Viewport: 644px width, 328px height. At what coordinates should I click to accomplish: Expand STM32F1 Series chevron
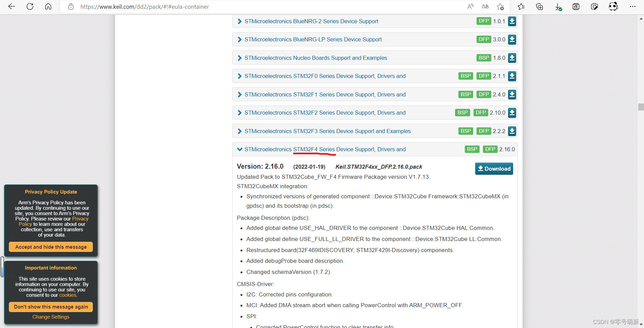[x=240, y=94]
